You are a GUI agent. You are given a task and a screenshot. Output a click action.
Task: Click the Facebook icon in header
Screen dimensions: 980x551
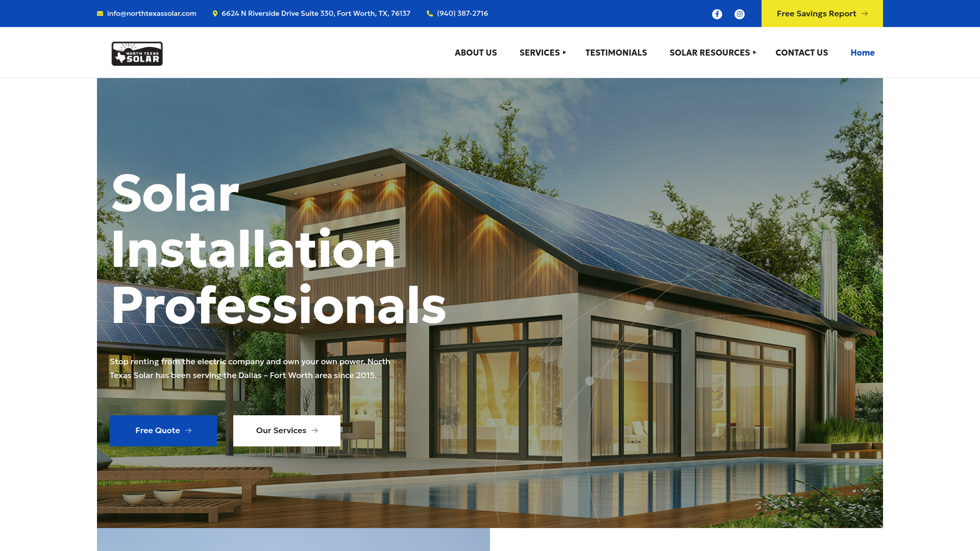[x=717, y=14]
